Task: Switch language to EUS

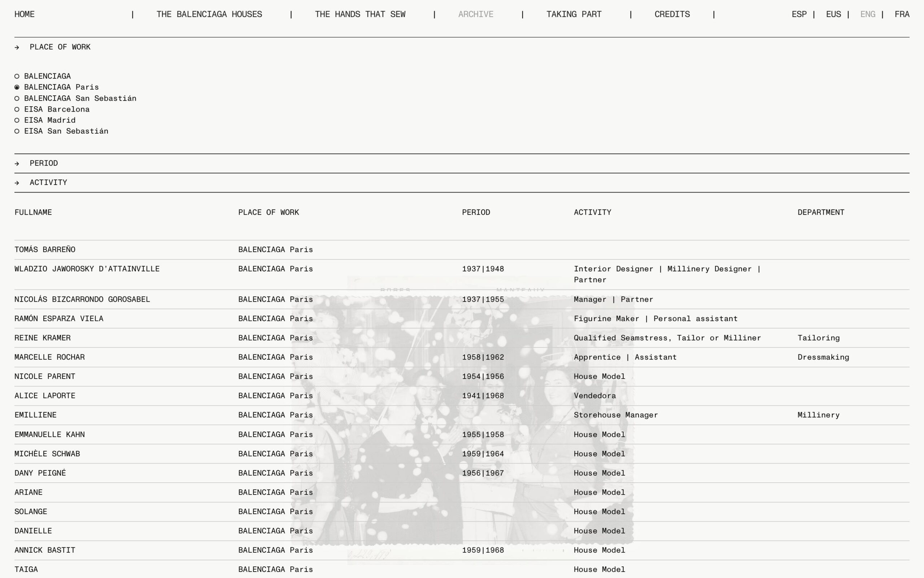Action: click(x=833, y=14)
